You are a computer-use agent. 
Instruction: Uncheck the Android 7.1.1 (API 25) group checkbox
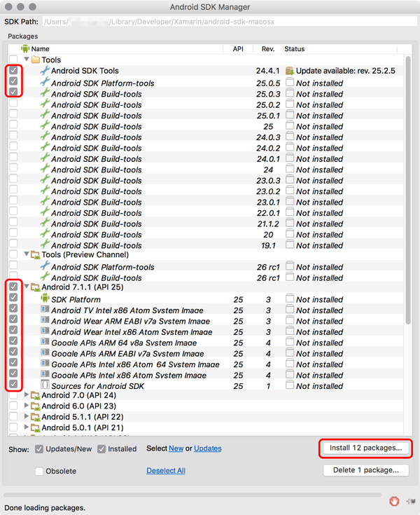13,287
